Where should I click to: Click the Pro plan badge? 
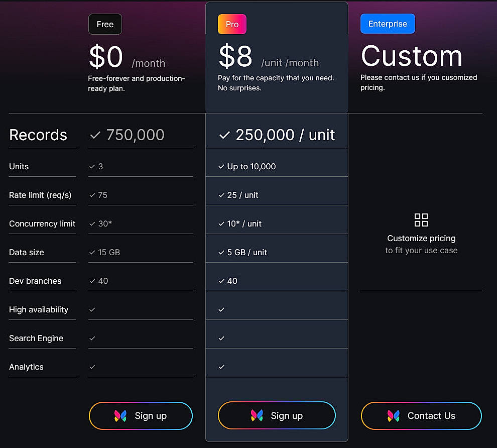pyautogui.click(x=231, y=24)
